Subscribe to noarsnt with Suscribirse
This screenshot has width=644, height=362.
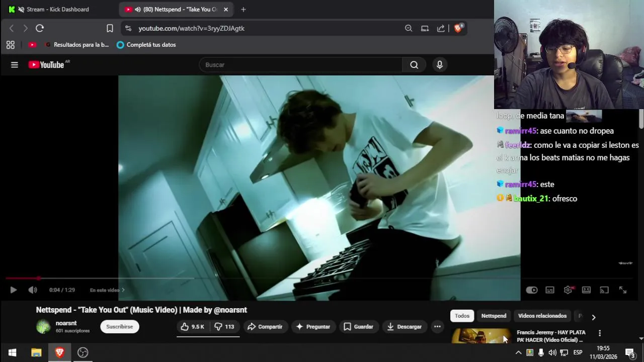pyautogui.click(x=119, y=327)
